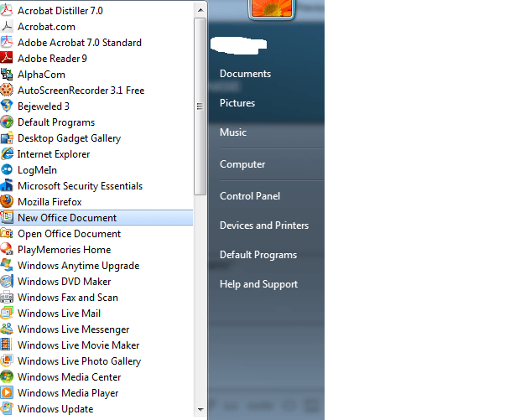Click the Windows Anytime Upgrade icon

pos(7,266)
